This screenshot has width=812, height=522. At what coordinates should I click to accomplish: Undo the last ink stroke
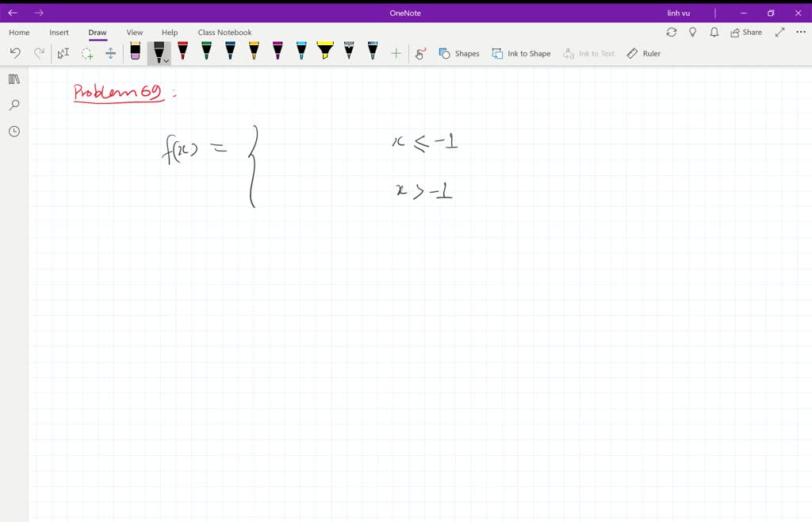click(x=16, y=53)
